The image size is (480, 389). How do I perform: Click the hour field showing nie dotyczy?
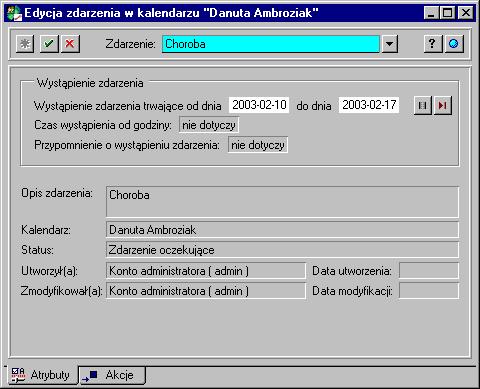(209, 125)
